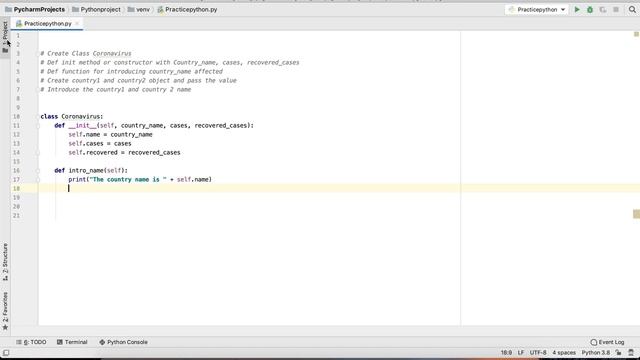
Task: Click comment '# Create Class Coronavirus'
Action: coord(86,53)
